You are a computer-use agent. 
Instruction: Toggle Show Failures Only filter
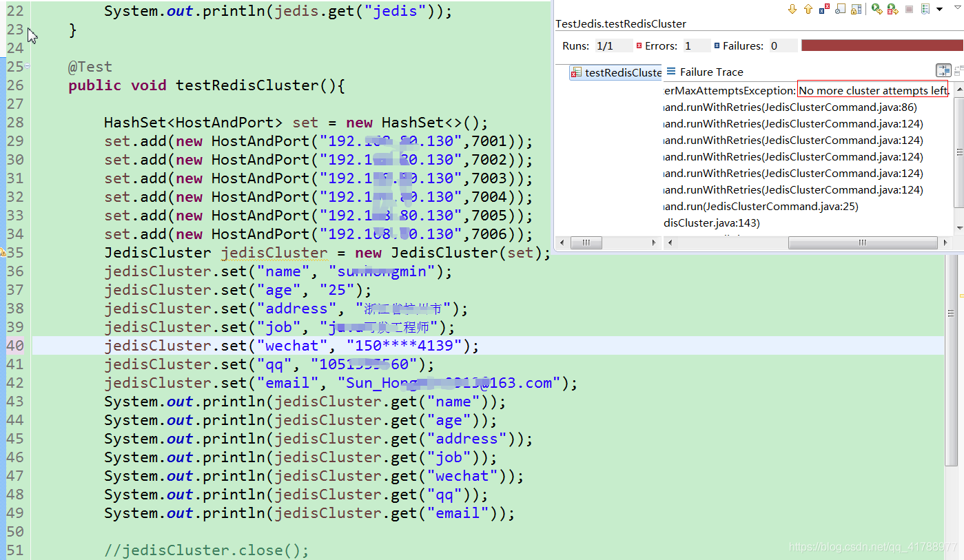(825, 9)
